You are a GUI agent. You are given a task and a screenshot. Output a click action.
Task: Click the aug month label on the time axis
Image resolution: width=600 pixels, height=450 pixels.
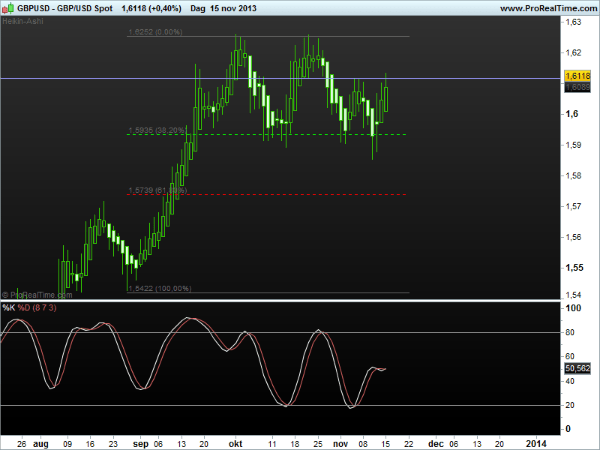pos(41,444)
